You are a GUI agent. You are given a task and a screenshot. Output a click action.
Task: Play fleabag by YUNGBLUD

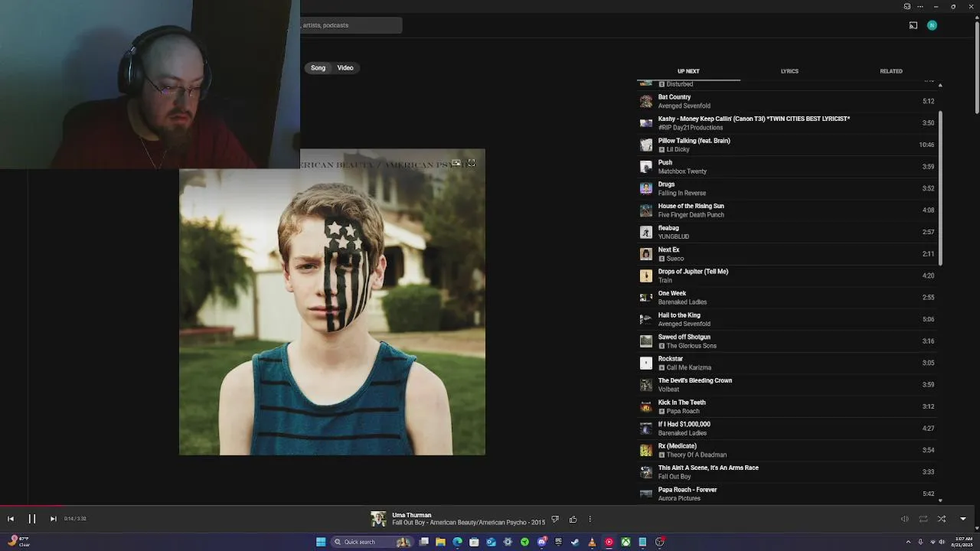787,232
